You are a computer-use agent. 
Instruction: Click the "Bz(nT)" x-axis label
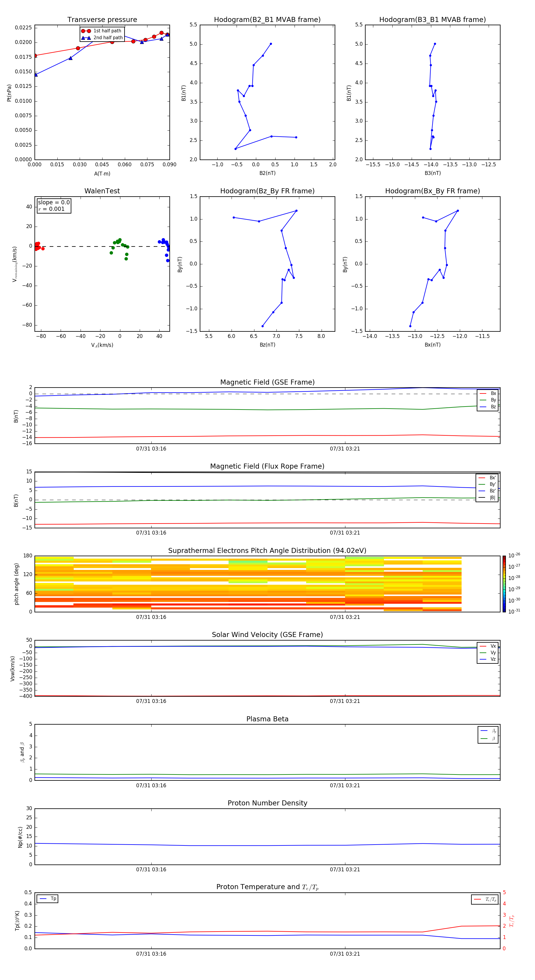(x=267, y=345)
